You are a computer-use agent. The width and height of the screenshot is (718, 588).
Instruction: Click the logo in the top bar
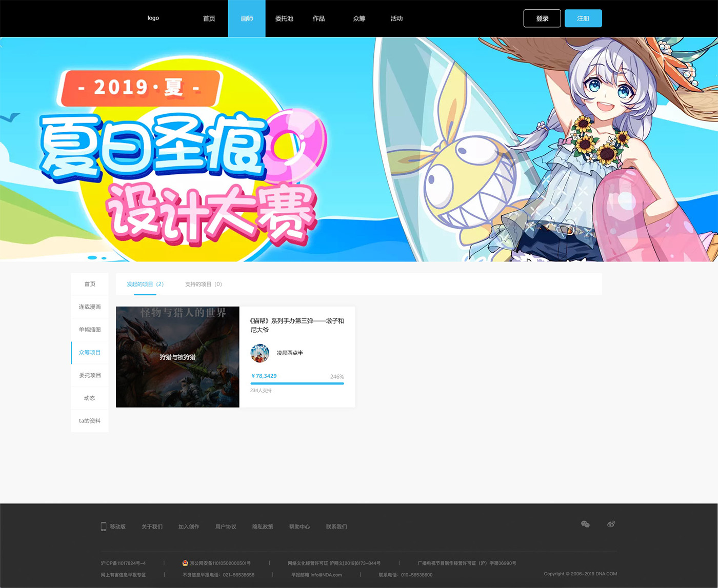tap(153, 18)
